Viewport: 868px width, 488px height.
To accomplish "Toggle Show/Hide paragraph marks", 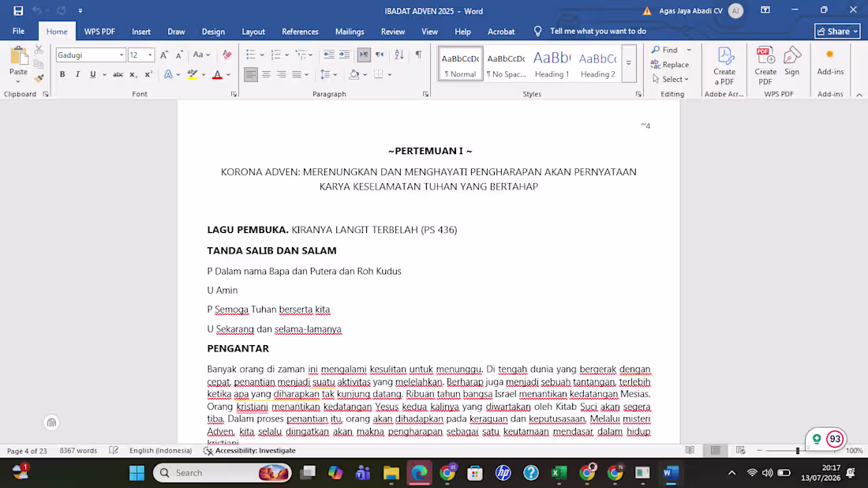I will (418, 54).
